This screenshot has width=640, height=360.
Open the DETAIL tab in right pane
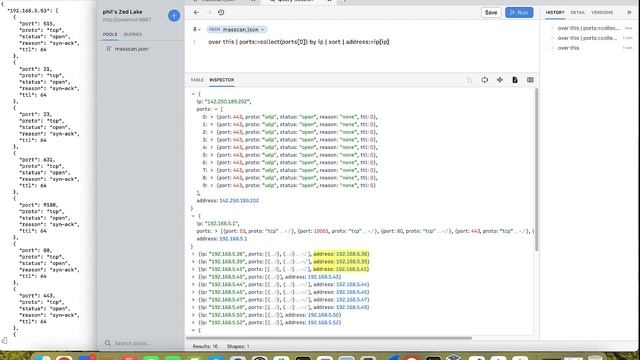(x=578, y=13)
